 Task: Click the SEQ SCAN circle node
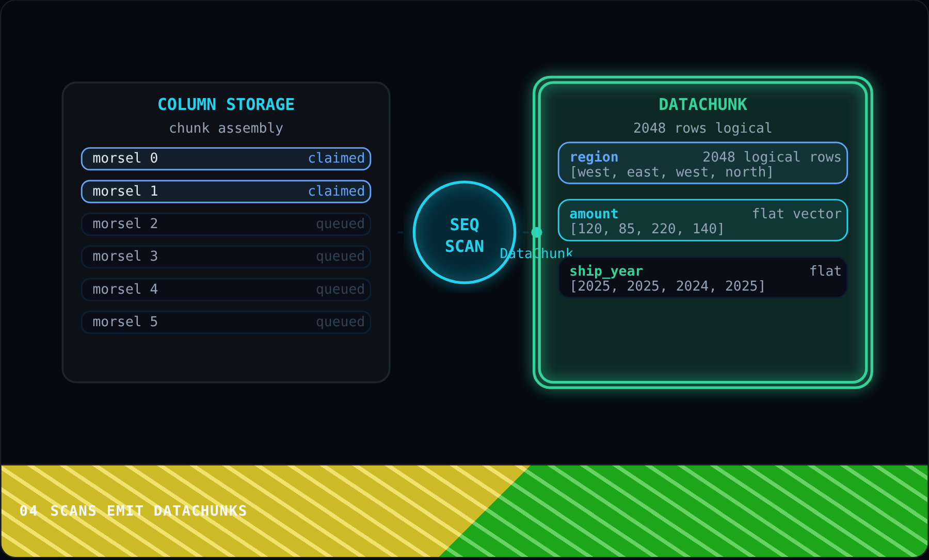coord(464,232)
